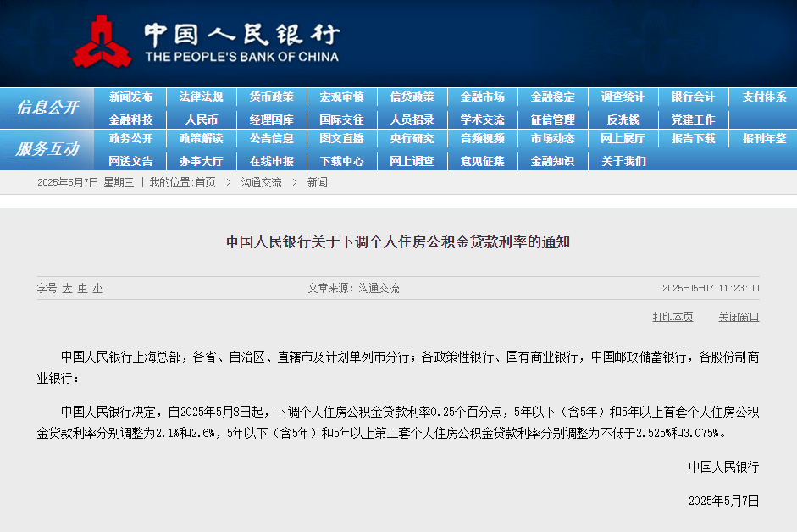Viewport: 797px width, 532px height.
Task: Choose the 网送文告 link
Action: [x=130, y=161]
